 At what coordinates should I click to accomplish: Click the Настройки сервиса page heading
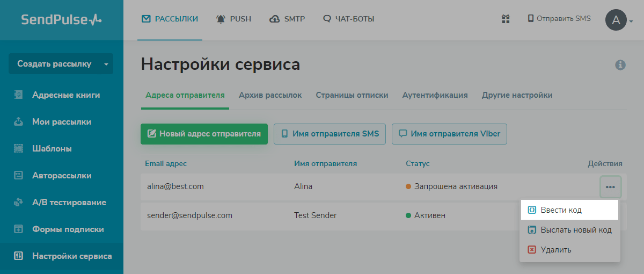tap(221, 65)
